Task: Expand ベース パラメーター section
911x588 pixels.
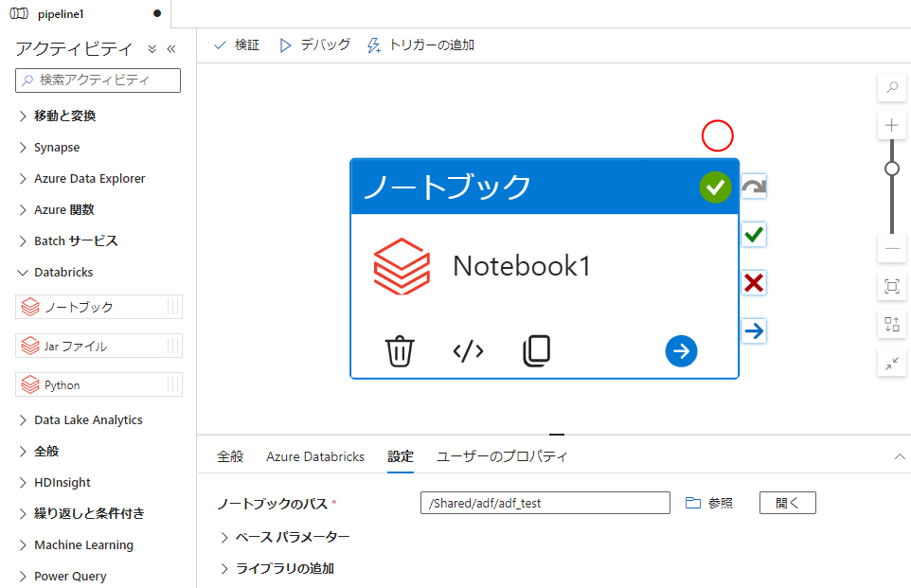Action: pyautogui.click(x=285, y=537)
